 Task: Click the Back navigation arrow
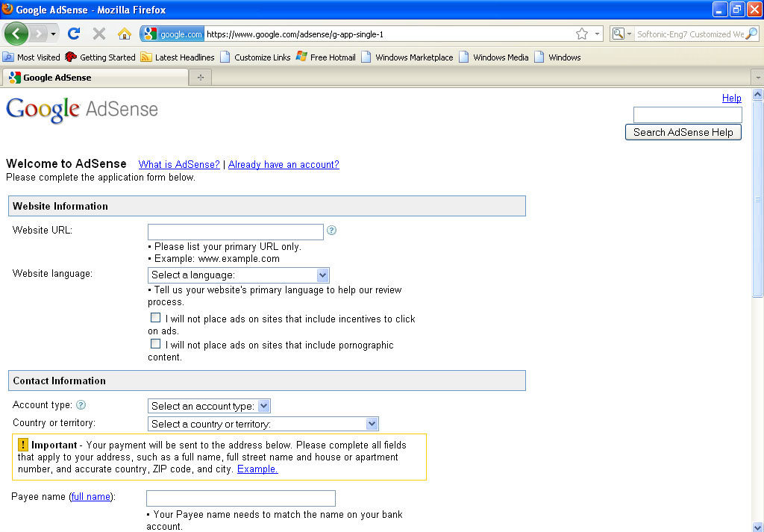tap(16, 34)
